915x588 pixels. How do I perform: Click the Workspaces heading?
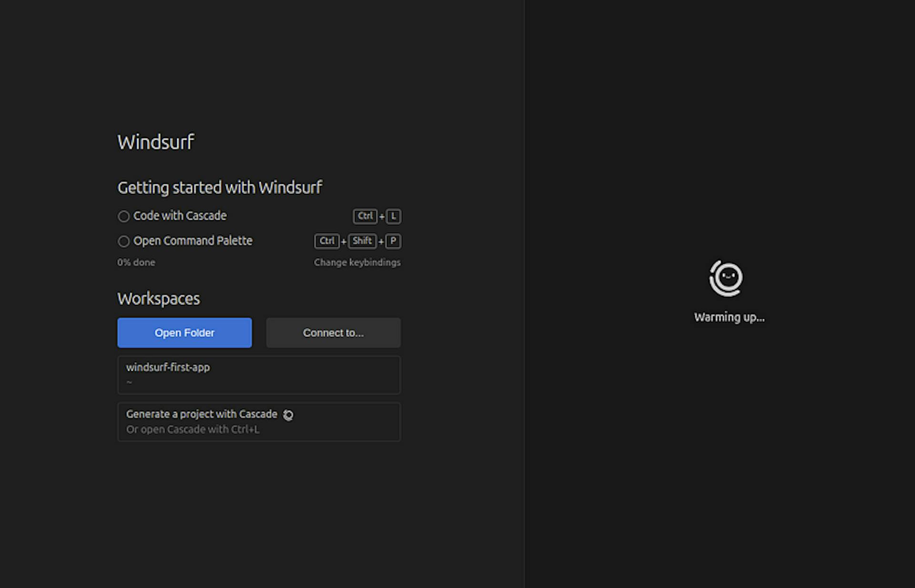[159, 299]
